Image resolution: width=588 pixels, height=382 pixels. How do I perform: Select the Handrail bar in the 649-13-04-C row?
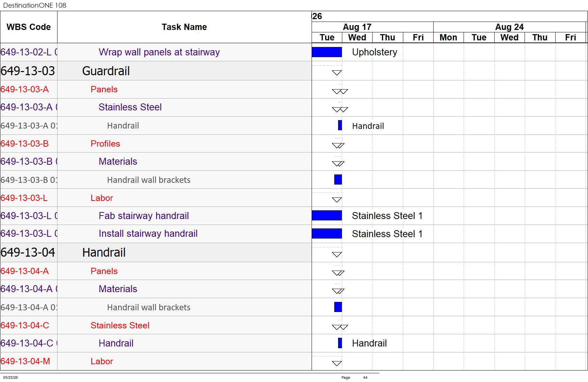coord(340,343)
